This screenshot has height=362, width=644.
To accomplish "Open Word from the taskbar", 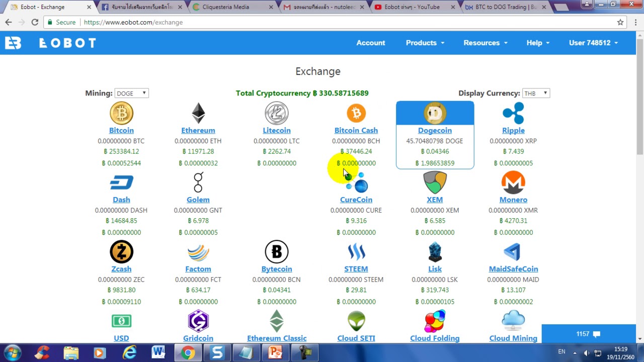I will tap(158, 353).
